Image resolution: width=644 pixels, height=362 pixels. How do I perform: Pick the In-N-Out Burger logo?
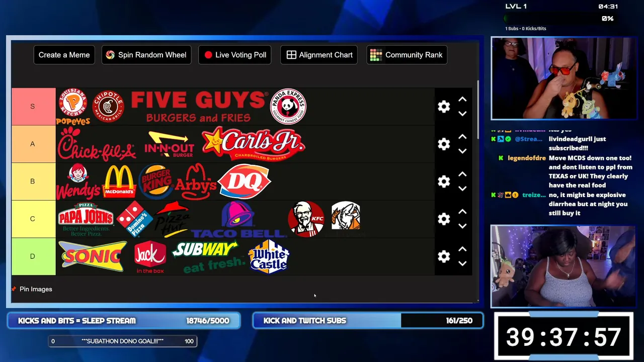pyautogui.click(x=169, y=144)
